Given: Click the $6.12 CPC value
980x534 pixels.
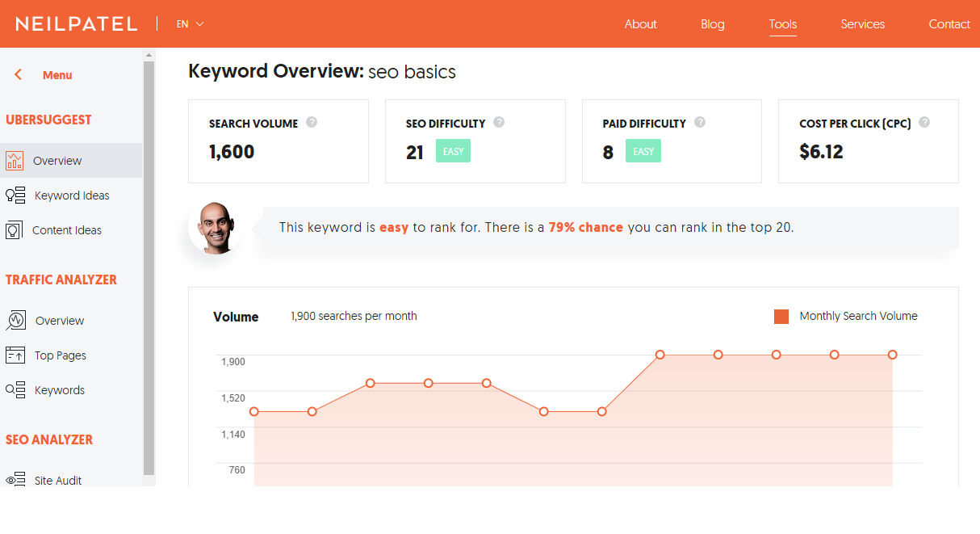Looking at the screenshot, I should 821,152.
